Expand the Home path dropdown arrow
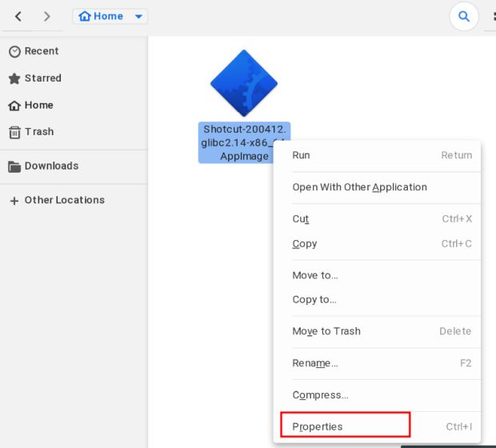This screenshot has height=448, width=496. coord(138,17)
